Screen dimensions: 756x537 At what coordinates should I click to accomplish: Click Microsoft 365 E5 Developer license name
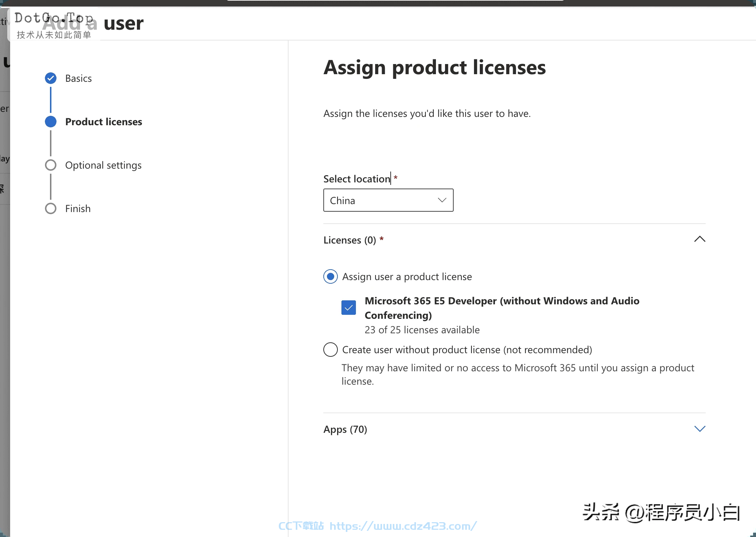[502, 308]
